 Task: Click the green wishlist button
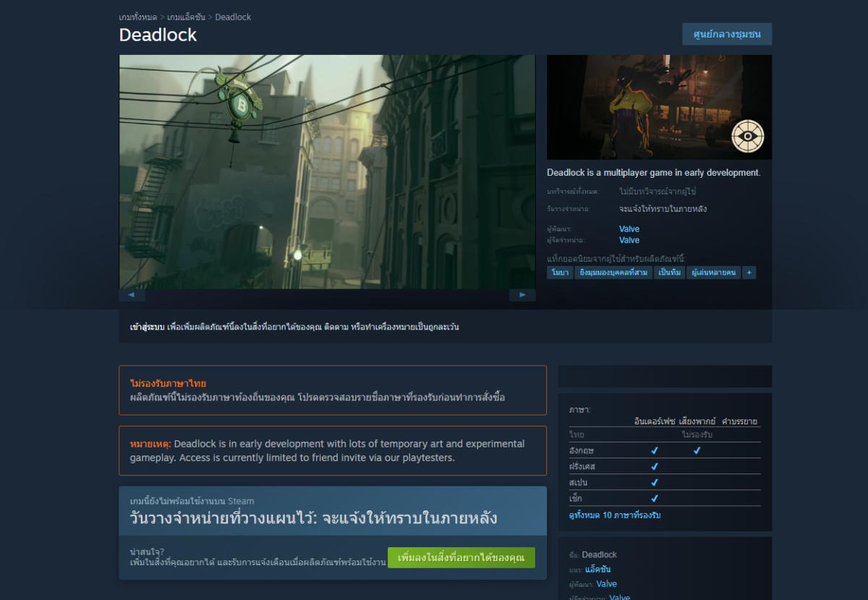[x=461, y=557]
